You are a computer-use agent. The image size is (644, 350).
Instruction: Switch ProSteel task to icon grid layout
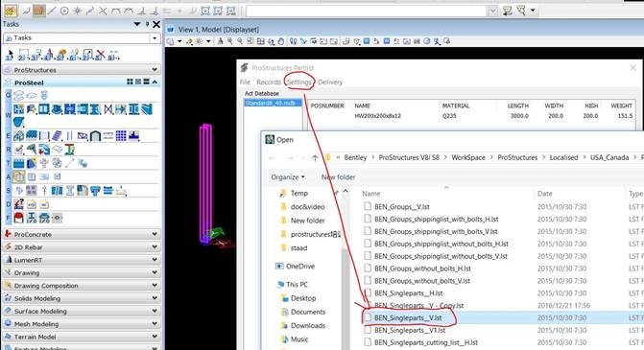[130, 82]
